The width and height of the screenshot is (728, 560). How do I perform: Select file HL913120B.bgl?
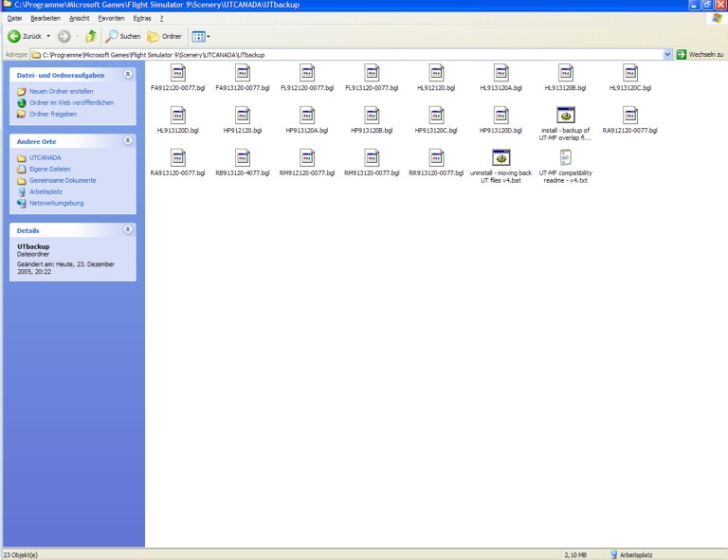pyautogui.click(x=566, y=78)
